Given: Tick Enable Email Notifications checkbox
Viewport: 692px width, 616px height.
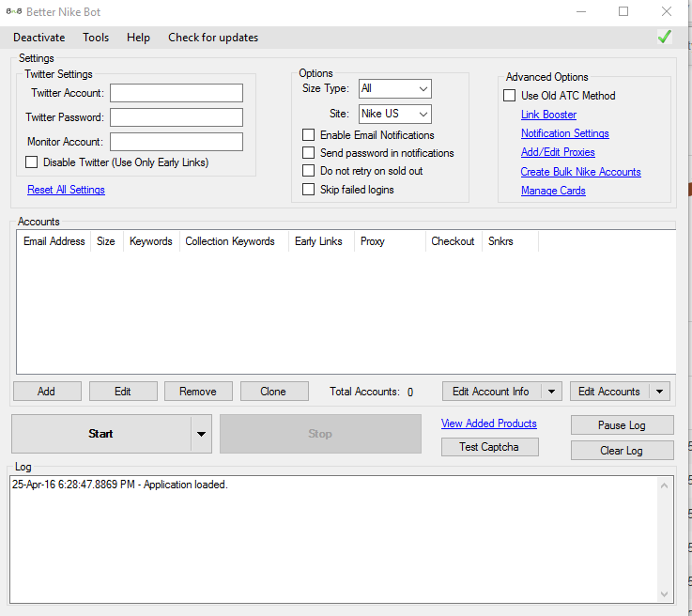Looking at the screenshot, I should (308, 134).
